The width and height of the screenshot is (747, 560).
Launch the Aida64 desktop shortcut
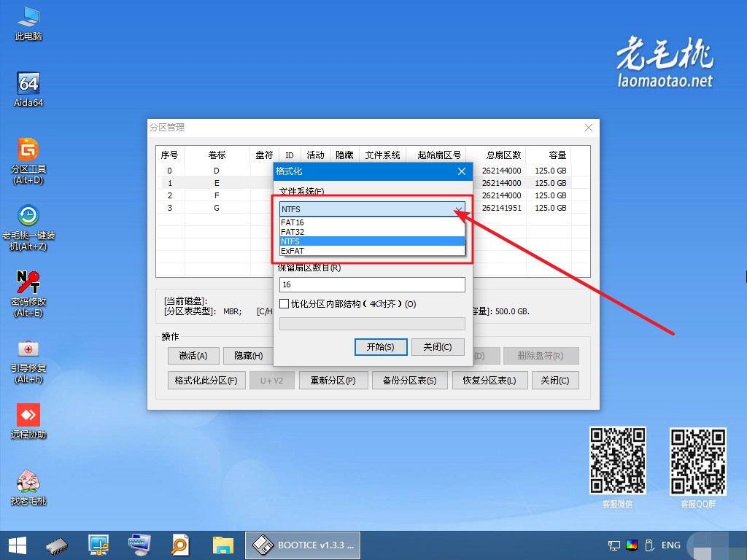[x=28, y=90]
